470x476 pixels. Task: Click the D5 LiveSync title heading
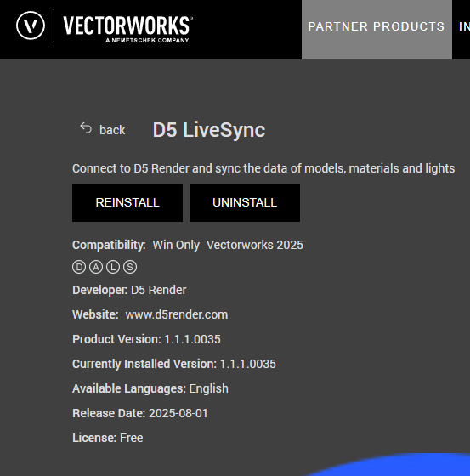[209, 130]
